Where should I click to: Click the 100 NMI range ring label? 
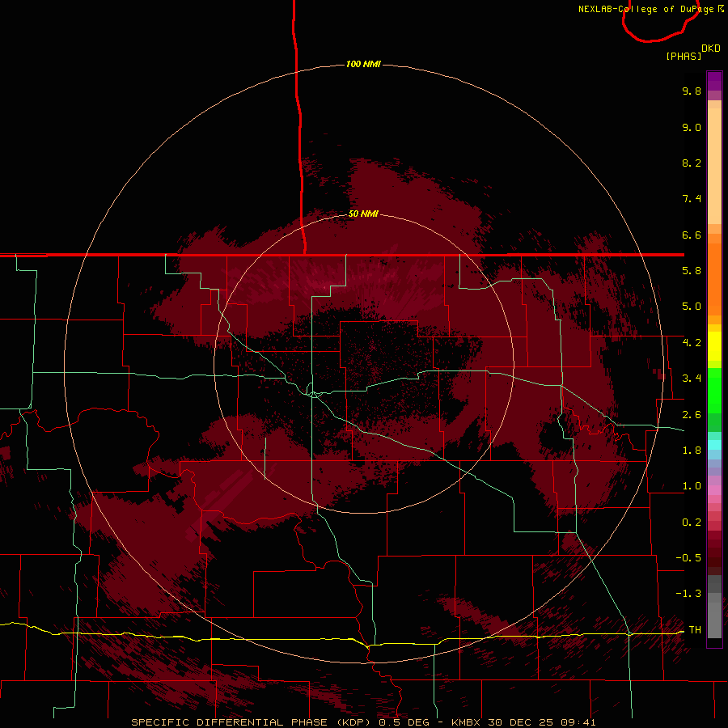[x=363, y=64]
